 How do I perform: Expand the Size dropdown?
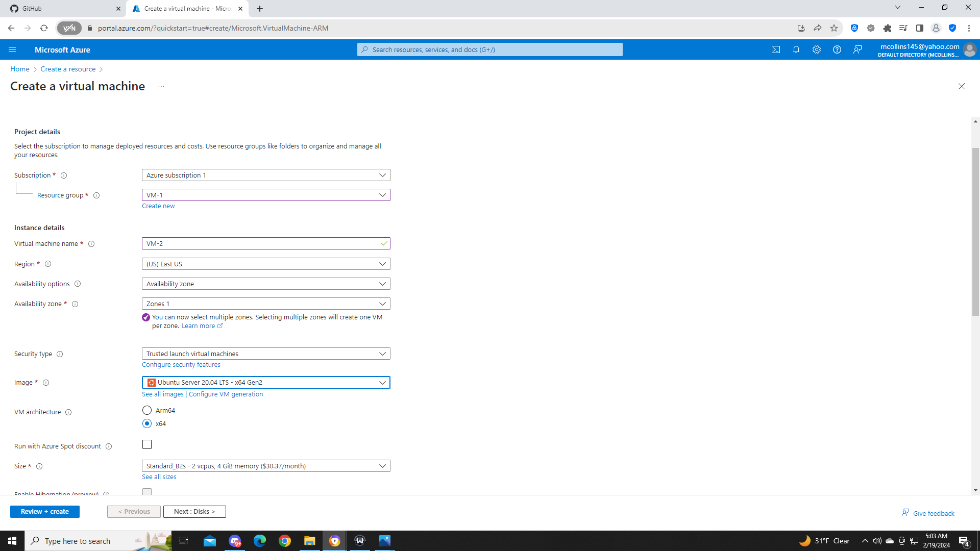point(265,466)
